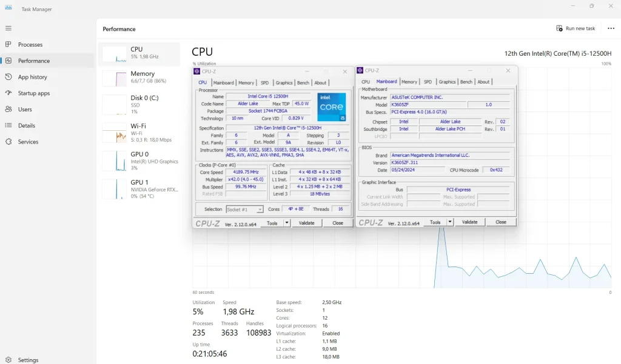Expand Tools dropdown arrow in left CPU-Z

point(287,223)
